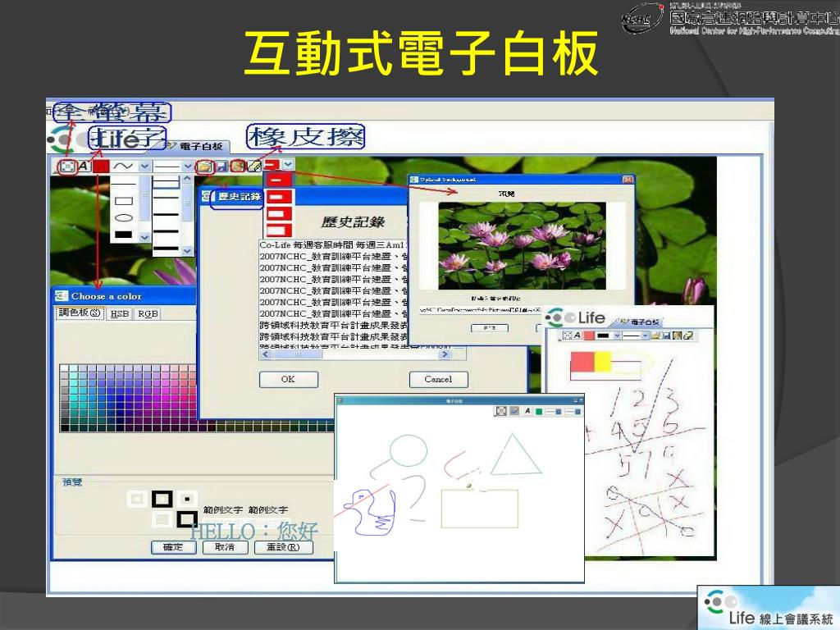The width and height of the screenshot is (840, 630).
Task: Click the background image icon in main toolbar
Action: 238,167
